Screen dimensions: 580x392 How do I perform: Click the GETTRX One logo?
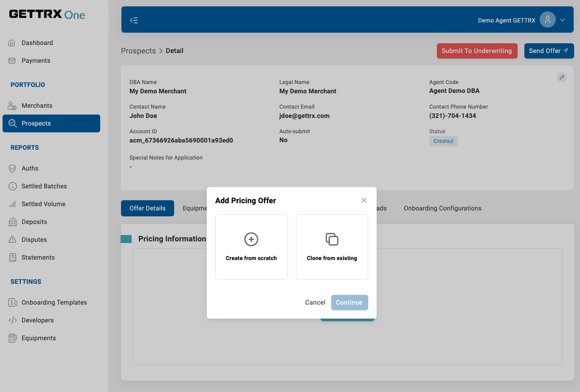(47, 14)
